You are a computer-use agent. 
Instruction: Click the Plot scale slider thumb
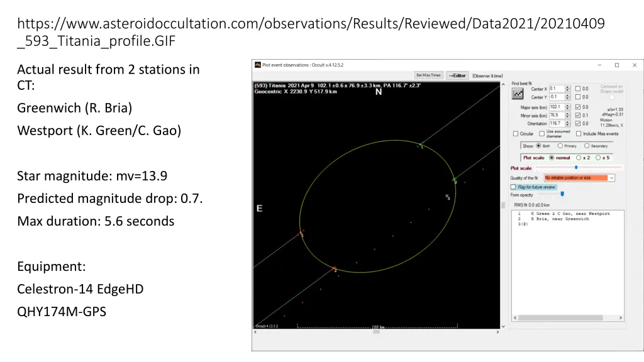pos(576,167)
